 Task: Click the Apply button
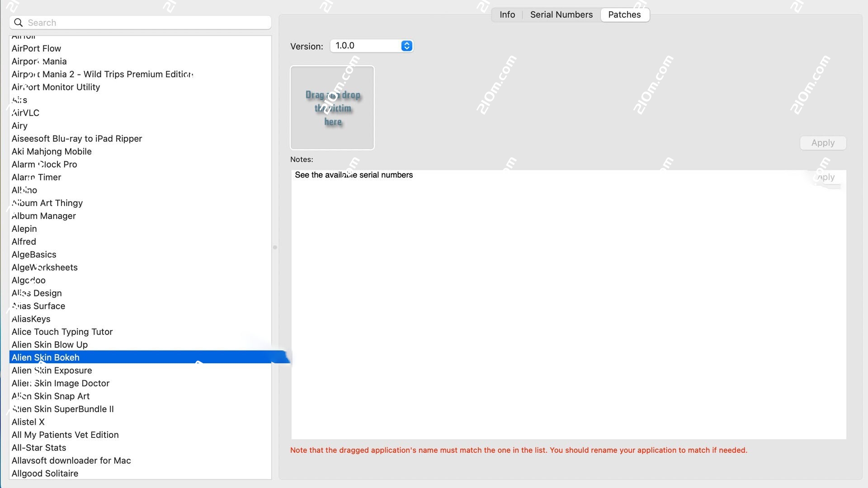[x=823, y=143]
